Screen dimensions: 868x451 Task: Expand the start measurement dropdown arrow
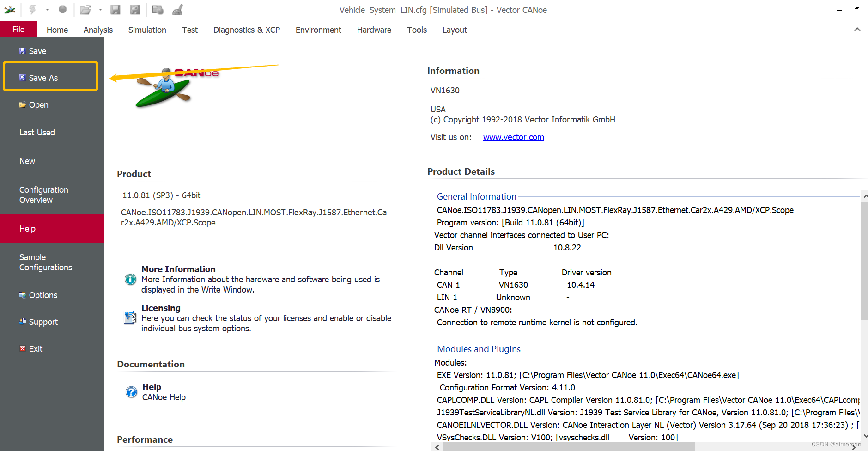point(47,10)
